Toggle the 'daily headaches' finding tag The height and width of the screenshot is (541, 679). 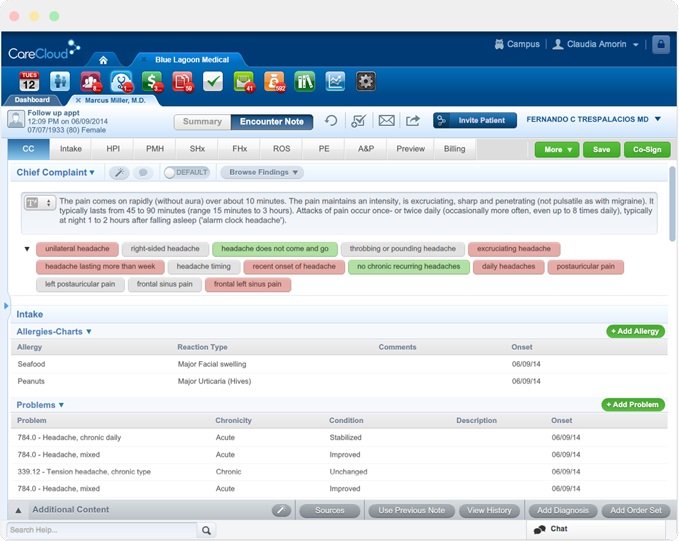tap(510, 267)
